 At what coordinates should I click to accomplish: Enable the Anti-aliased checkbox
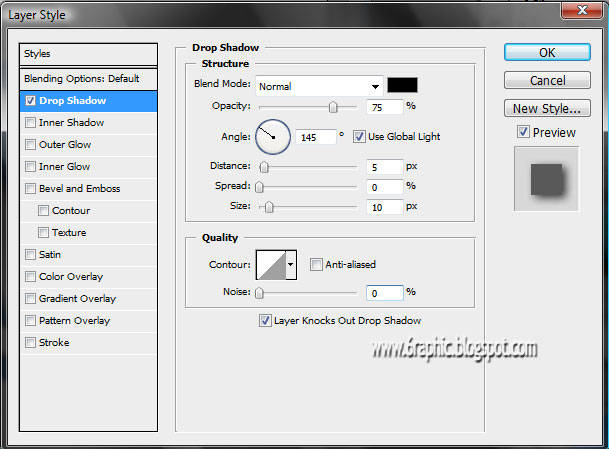click(x=316, y=265)
